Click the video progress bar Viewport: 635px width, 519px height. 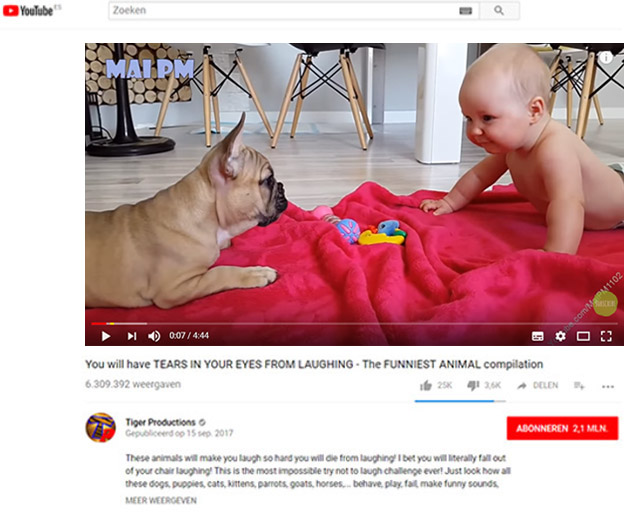pos(354,323)
